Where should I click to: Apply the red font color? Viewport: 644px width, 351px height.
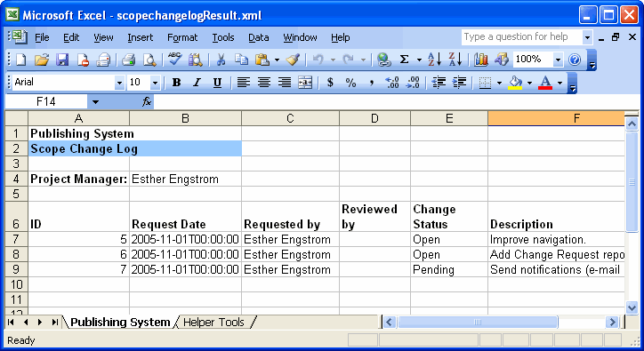pos(545,83)
